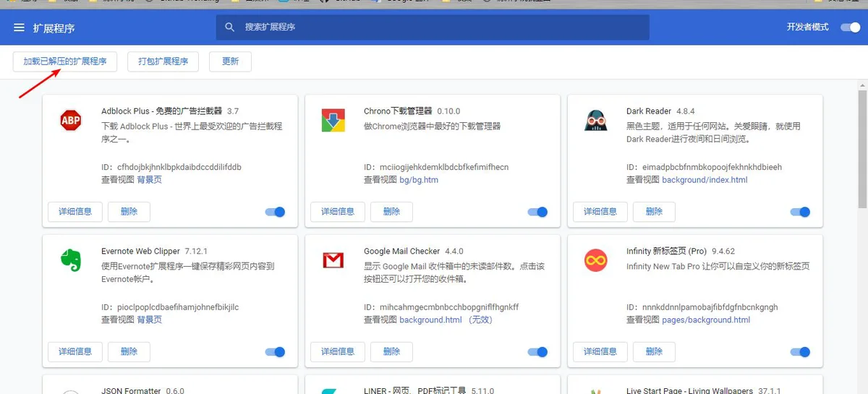
Task: Open 详细信息 for Infinity 新标签页
Action: (600, 352)
